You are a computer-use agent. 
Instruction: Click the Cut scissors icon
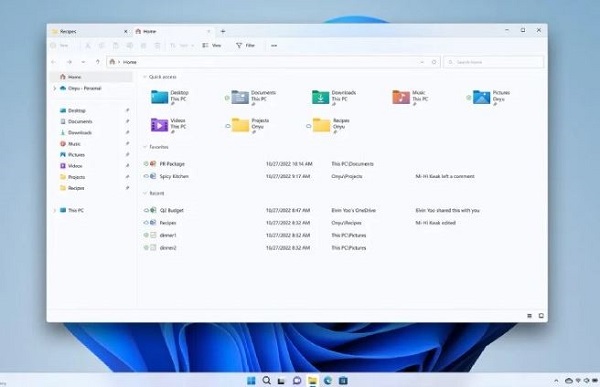point(88,46)
